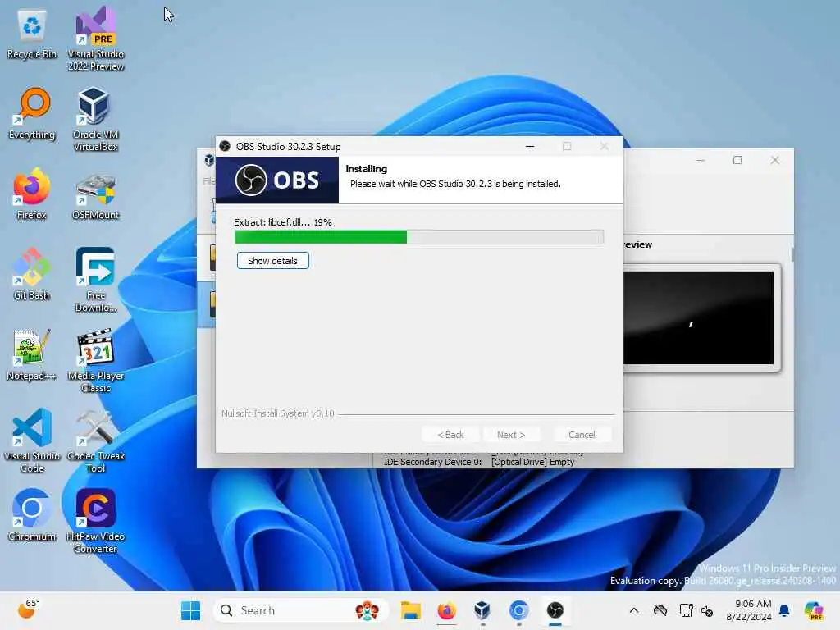The width and height of the screenshot is (840, 630).
Task: Select the Everything search desktop icon
Action: coord(32,113)
